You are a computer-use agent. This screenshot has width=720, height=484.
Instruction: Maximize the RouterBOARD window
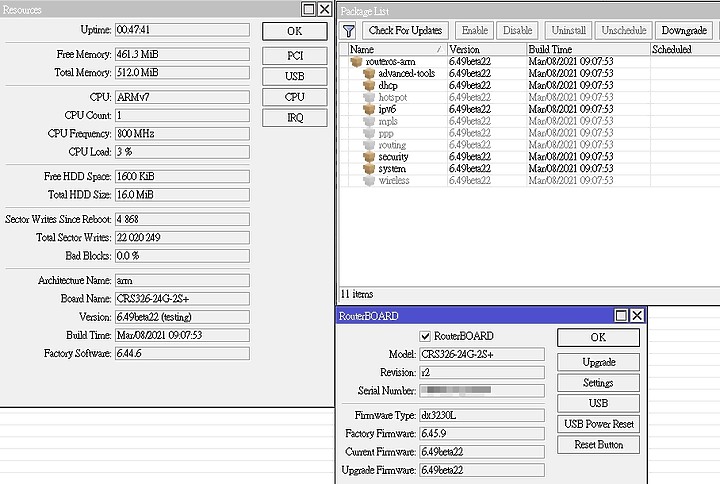pos(621,315)
